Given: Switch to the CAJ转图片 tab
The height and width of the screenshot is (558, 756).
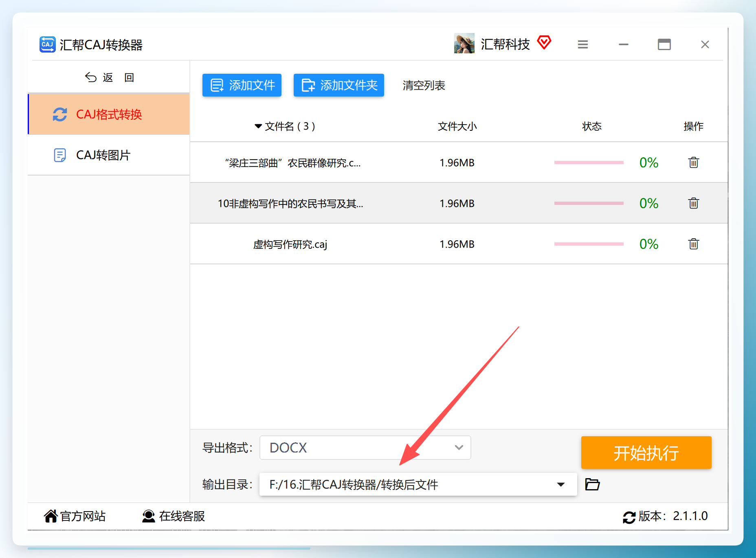Looking at the screenshot, I should tap(109, 155).
